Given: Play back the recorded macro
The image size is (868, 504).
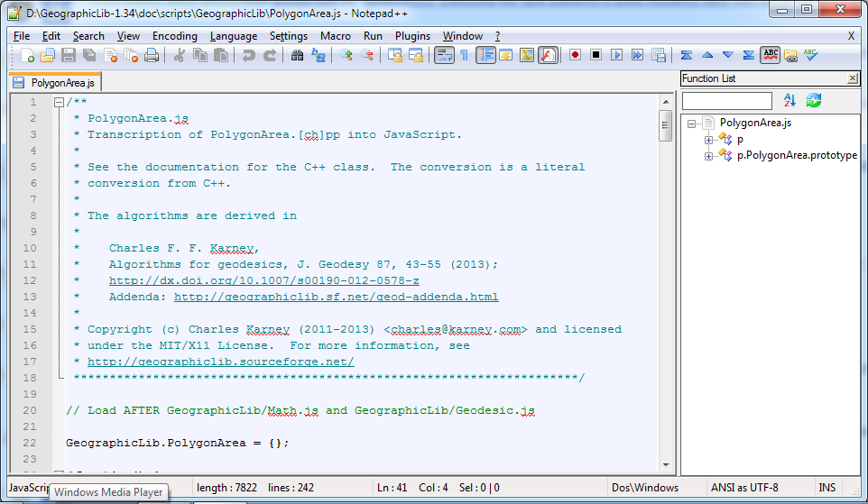Looking at the screenshot, I should pos(616,55).
